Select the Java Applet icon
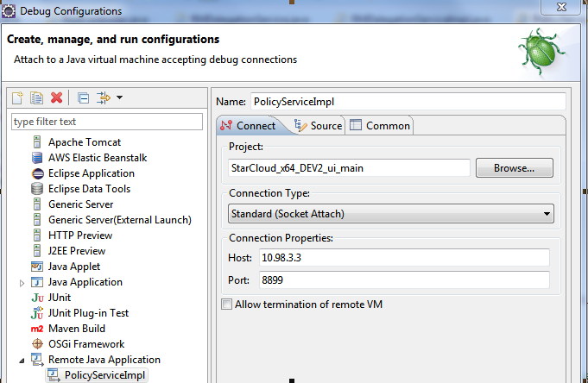Viewport: 588px width, 383px height. (x=37, y=267)
